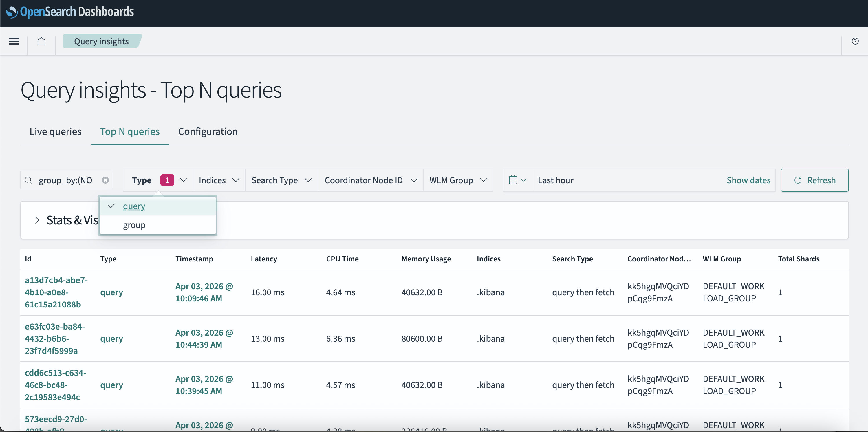Click Show dates link
Viewport: 868px width, 432px height.
(x=748, y=180)
